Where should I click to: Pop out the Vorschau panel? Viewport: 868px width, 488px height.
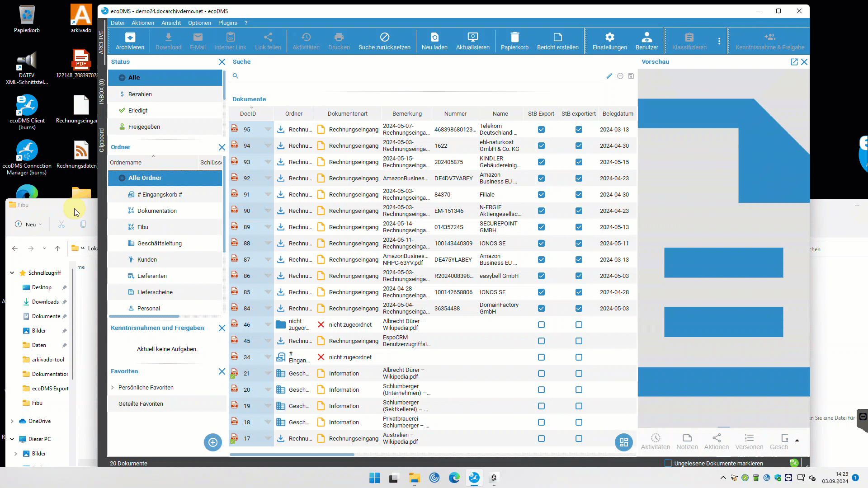(x=794, y=62)
